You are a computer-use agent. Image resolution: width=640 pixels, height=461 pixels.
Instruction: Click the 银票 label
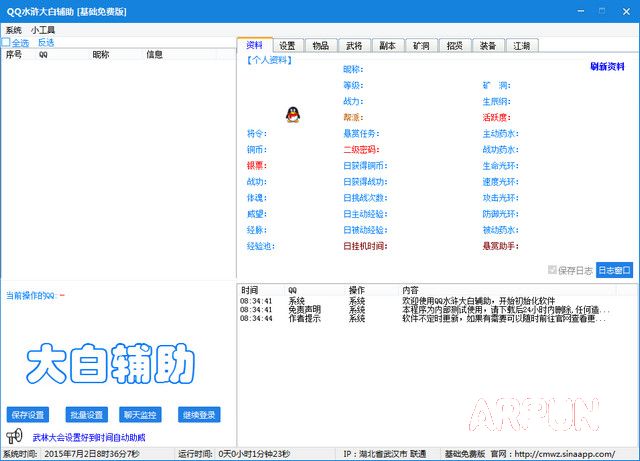(x=257, y=165)
